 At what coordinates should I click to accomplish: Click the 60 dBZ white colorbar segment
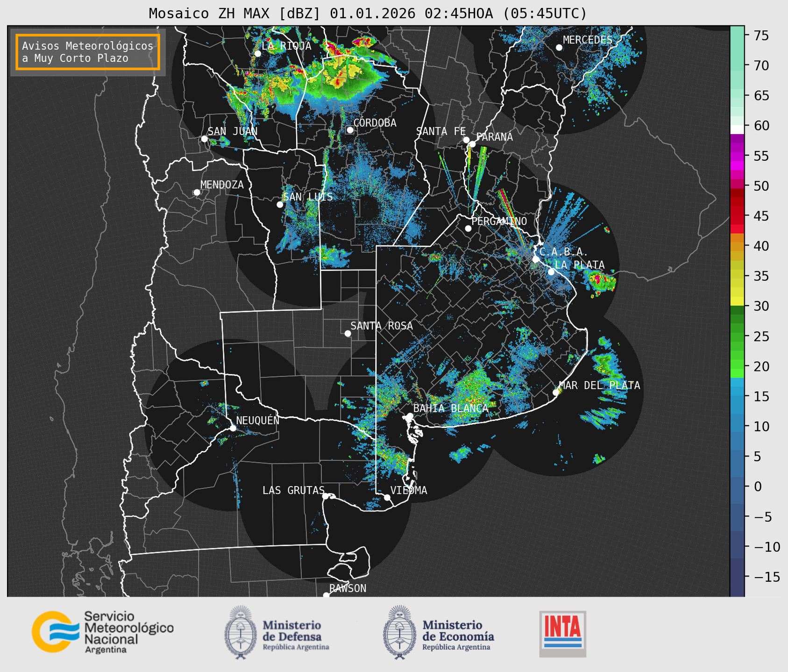coord(737,129)
